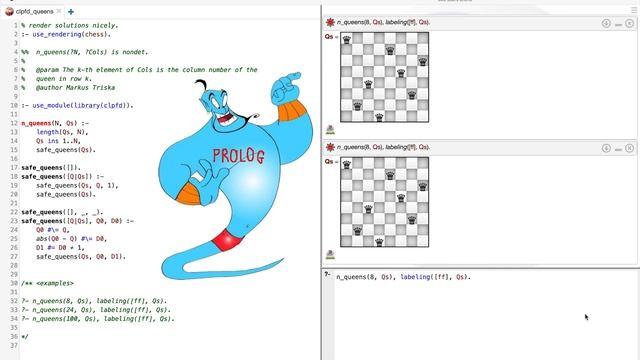Click the queen in the first board's top-left square

click(x=347, y=40)
